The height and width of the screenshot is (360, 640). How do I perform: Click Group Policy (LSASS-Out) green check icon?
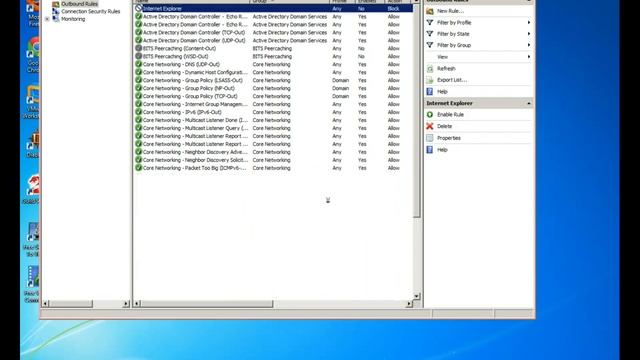(138, 80)
